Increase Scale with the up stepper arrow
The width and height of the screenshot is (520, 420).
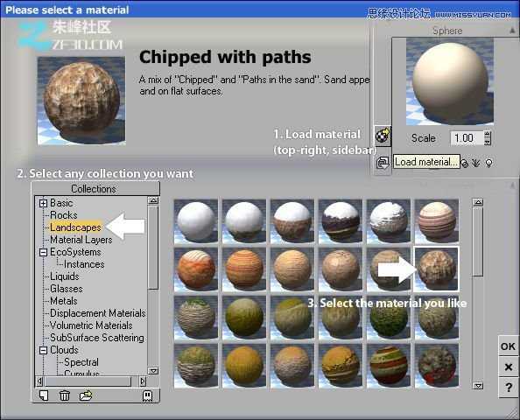point(487,134)
